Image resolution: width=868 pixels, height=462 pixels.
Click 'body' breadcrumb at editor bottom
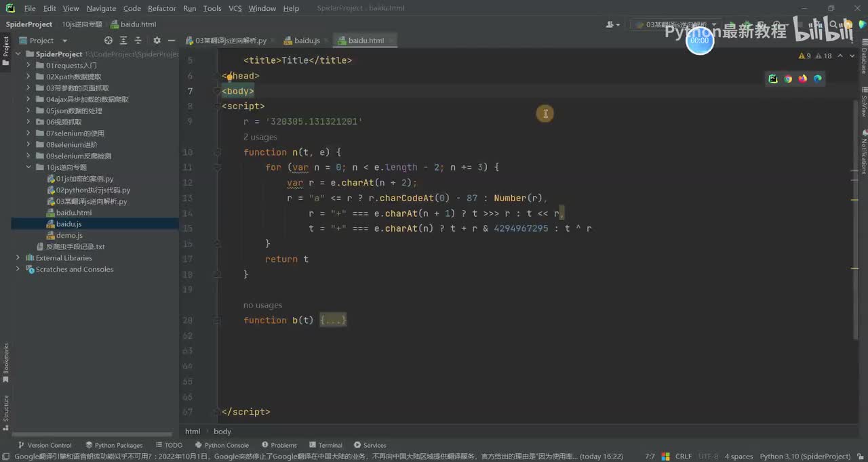click(222, 431)
